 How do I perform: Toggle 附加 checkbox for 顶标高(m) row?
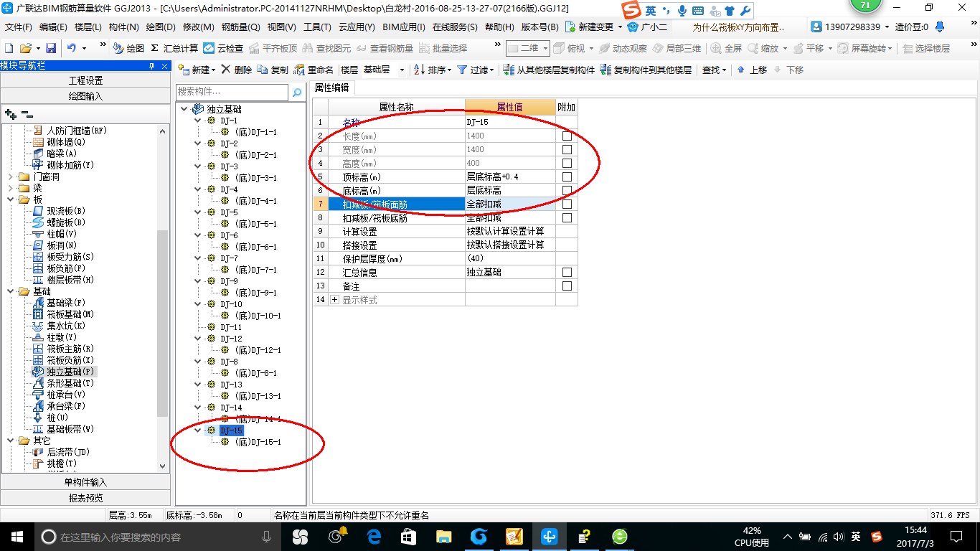point(567,176)
